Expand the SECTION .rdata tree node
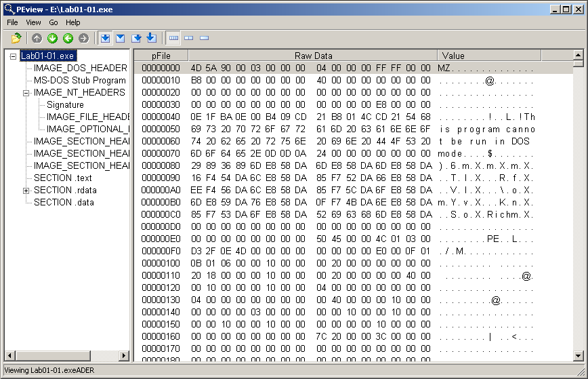The image size is (588, 379). tap(26, 191)
